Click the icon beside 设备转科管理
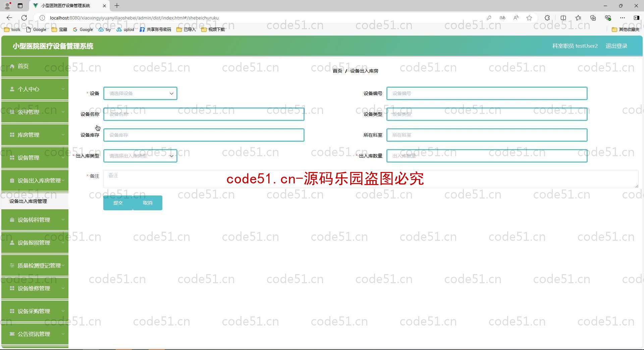The width and height of the screenshot is (644, 350). point(12,220)
